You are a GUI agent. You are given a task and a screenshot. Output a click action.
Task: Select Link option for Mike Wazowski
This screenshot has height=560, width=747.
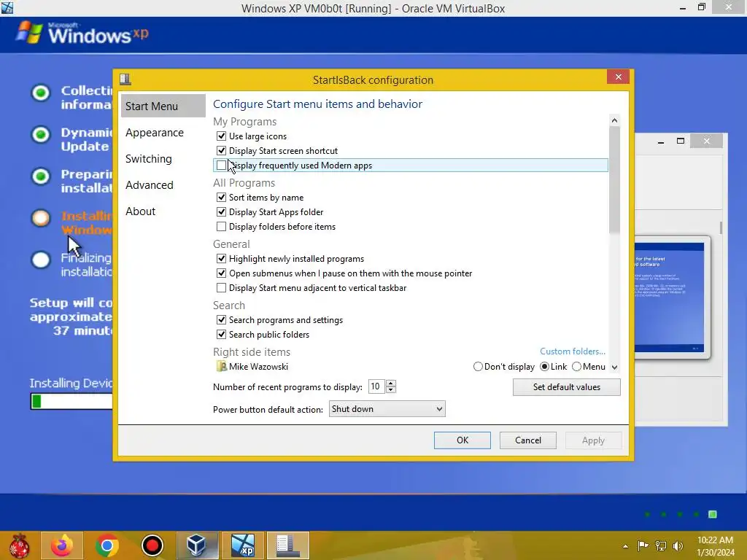544,367
